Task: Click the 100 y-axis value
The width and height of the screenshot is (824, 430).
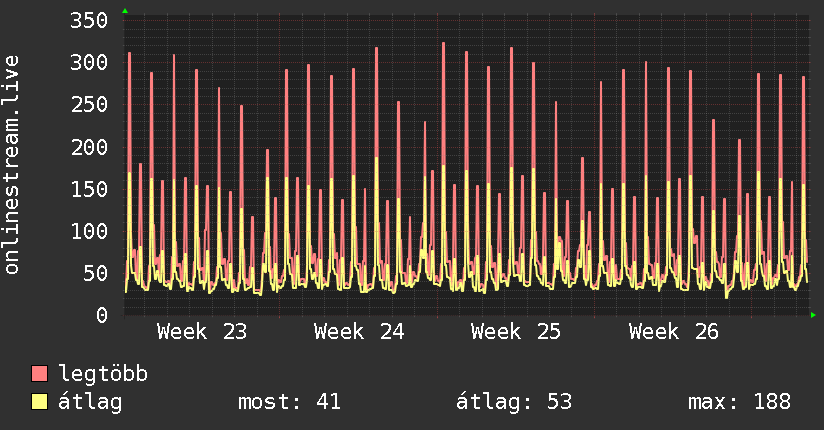Action: click(89, 231)
